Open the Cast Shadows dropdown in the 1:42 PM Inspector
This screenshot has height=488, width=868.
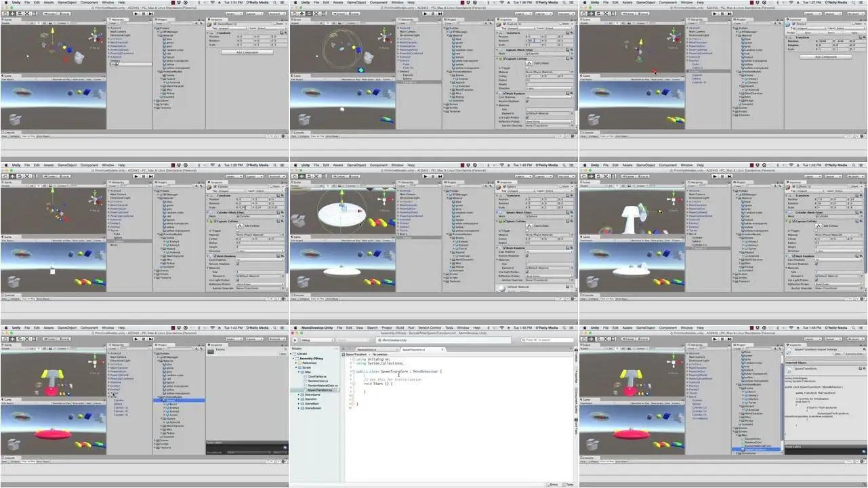[839, 260]
